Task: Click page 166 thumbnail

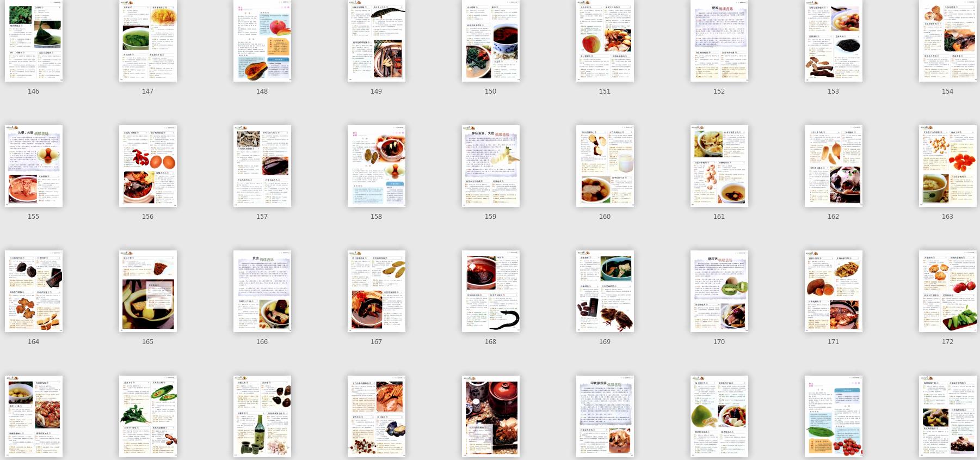Action: 262,291
